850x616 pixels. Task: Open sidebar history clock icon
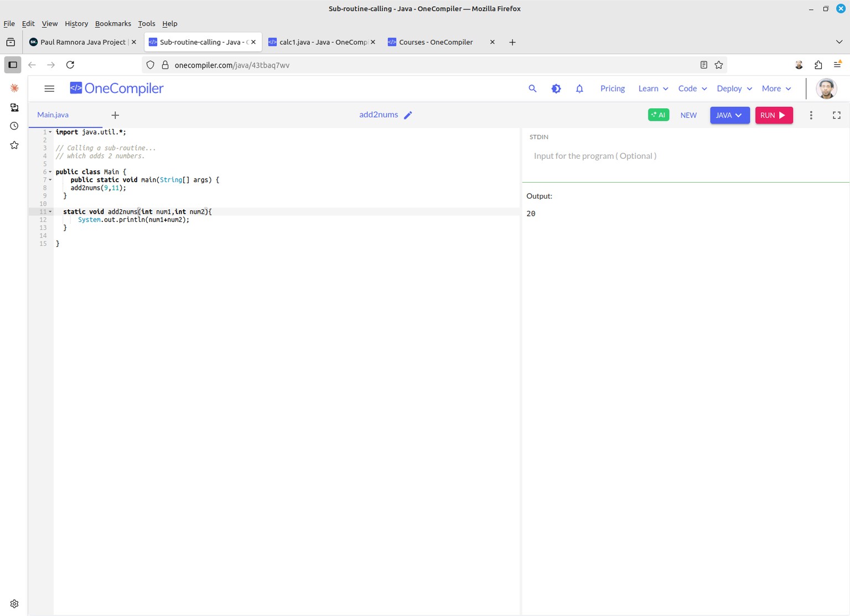[x=14, y=126]
